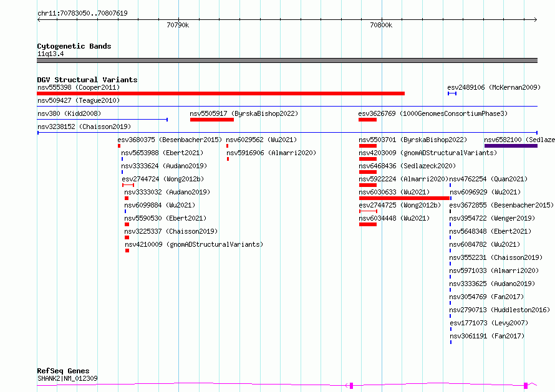The image size is (555, 392).
Task: Open nsv3061191 (Fan2017) label
Action: coord(488,336)
